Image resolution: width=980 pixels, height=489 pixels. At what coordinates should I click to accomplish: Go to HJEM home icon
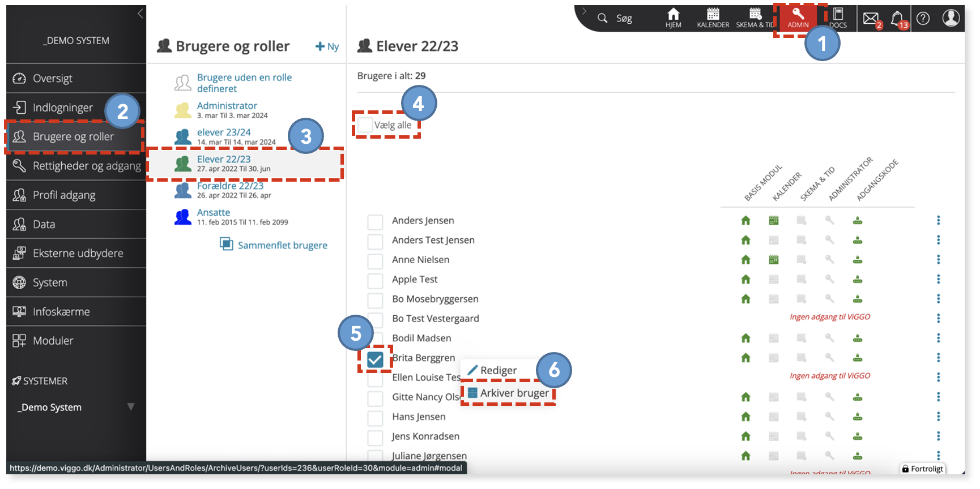tap(674, 18)
